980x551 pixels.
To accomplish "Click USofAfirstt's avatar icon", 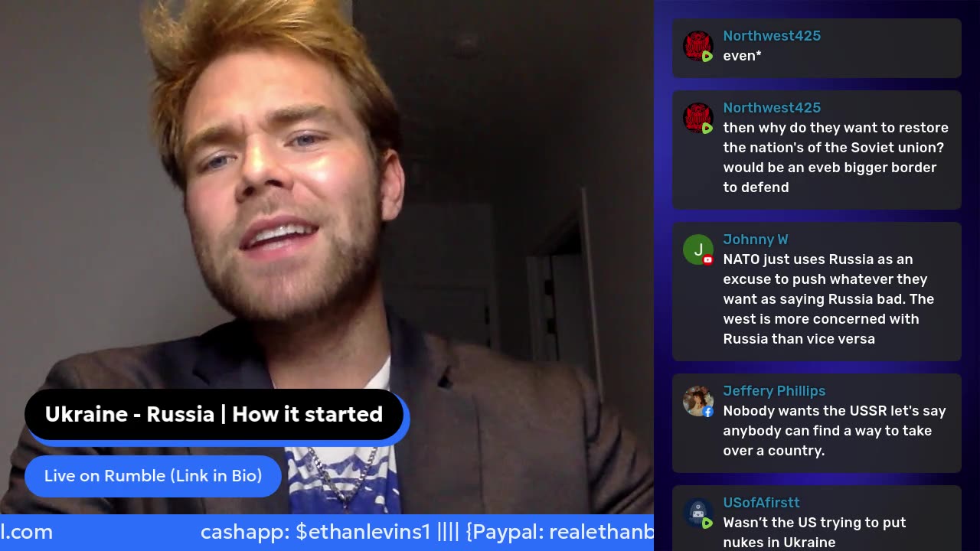I will pyautogui.click(x=697, y=513).
